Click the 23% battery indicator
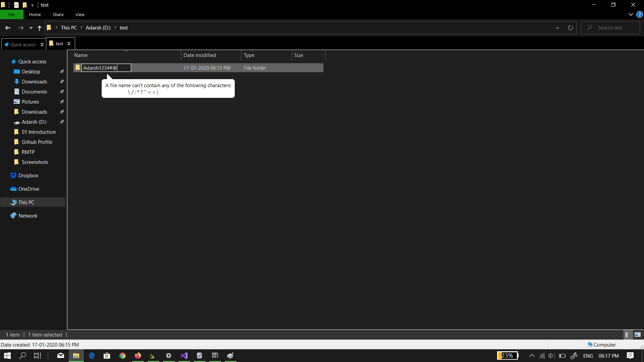 [507, 356]
